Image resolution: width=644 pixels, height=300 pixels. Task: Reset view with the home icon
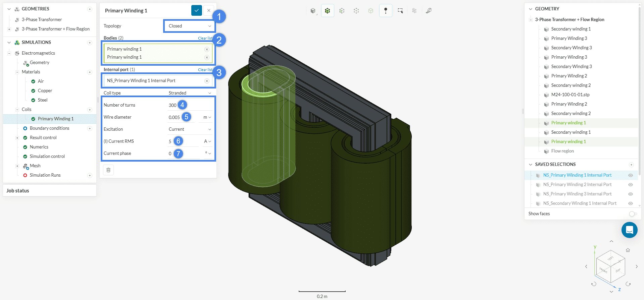point(628,250)
